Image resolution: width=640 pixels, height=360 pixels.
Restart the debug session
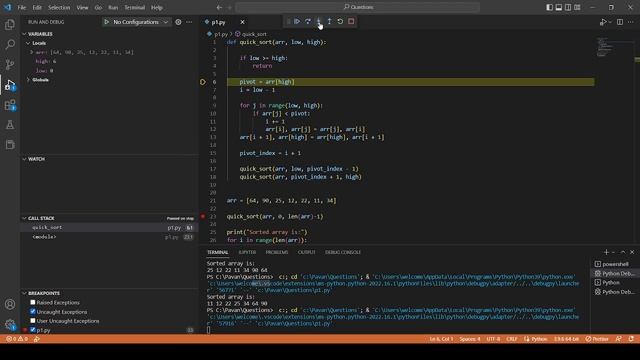pos(340,21)
